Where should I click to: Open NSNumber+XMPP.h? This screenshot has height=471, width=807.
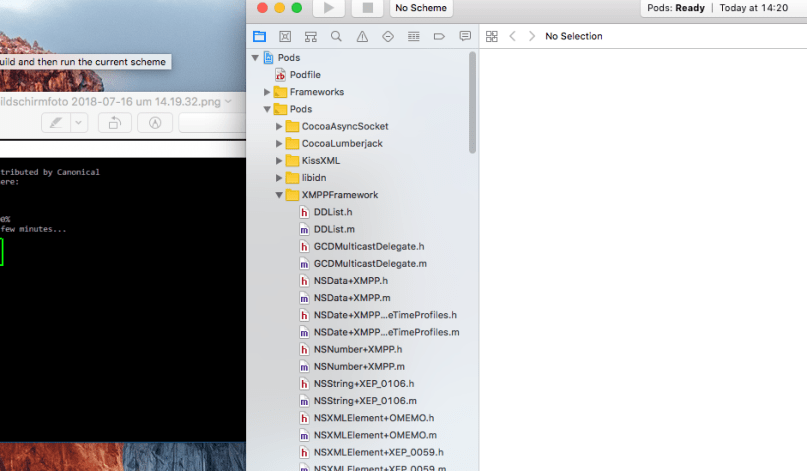[x=358, y=350]
